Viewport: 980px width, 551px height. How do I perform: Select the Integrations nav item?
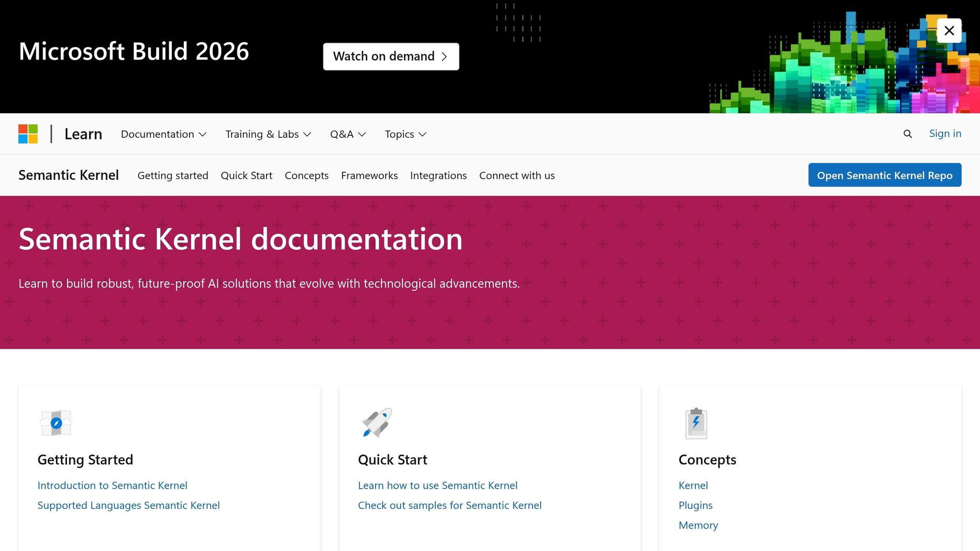pos(438,176)
